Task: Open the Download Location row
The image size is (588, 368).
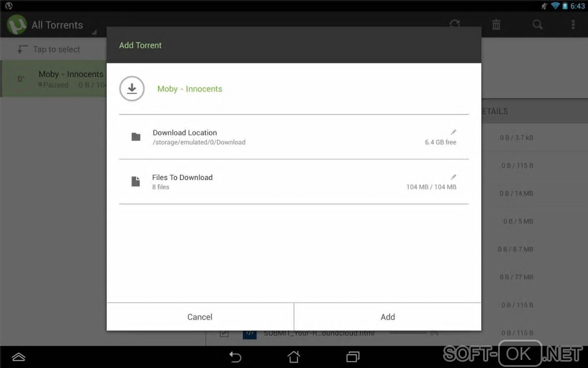Action: [293, 137]
